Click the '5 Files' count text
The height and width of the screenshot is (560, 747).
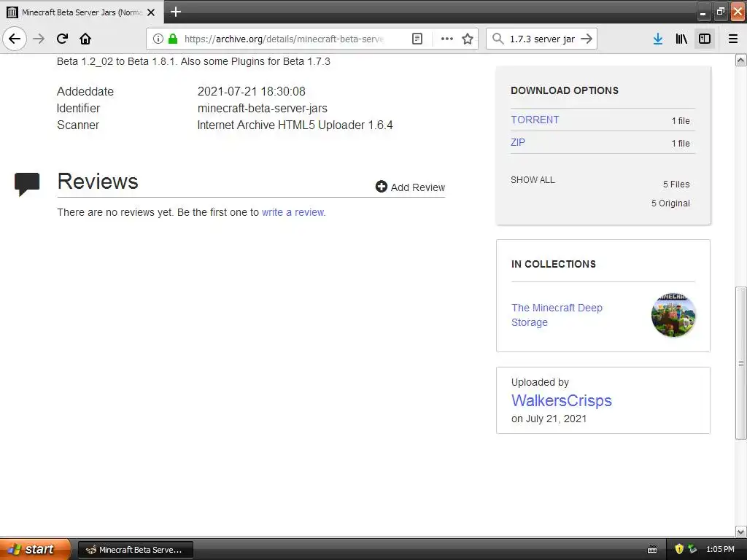click(676, 184)
